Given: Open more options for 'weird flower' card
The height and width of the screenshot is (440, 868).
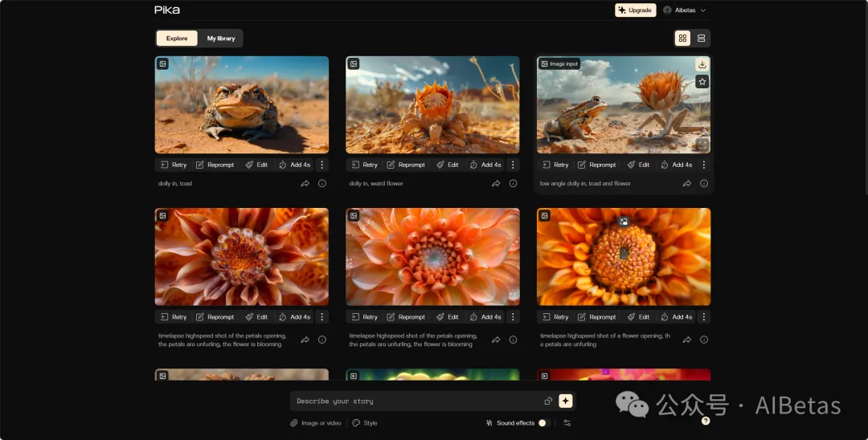Looking at the screenshot, I should click(513, 165).
